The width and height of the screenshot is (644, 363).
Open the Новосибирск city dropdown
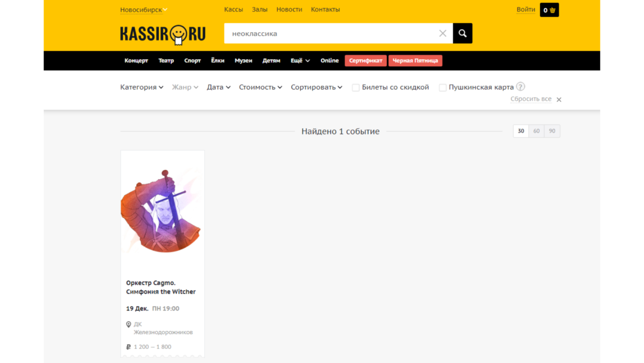click(x=143, y=9)
